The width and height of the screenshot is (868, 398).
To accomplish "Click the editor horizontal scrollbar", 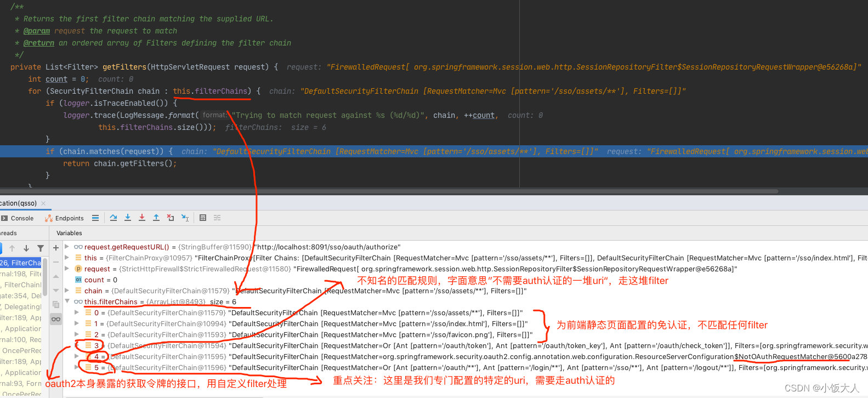I will (x=389, y=191).
